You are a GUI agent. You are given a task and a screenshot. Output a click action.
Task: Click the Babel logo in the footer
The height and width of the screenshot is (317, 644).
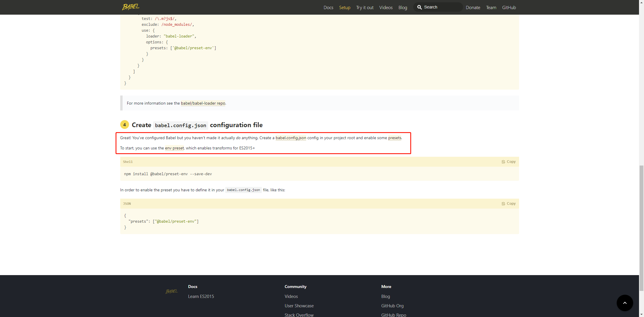coord(172,291)
